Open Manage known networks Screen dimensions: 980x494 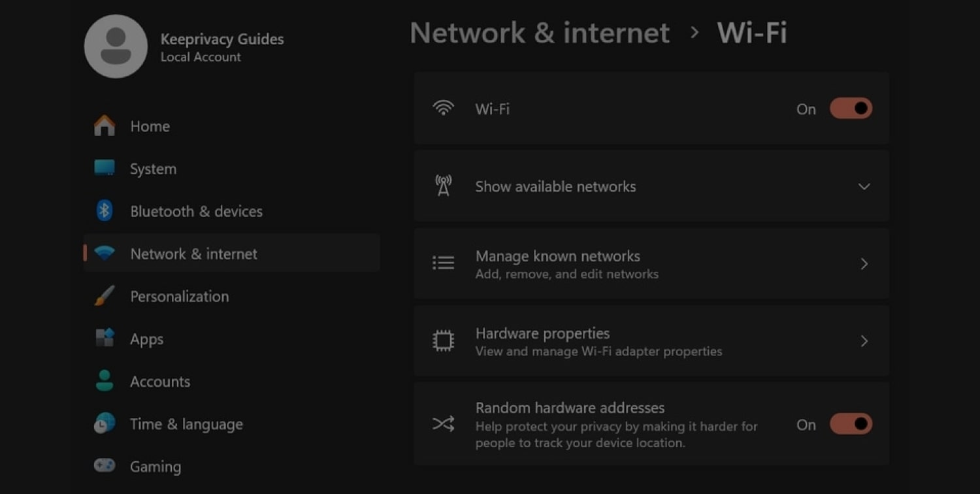tap(651, 263)
